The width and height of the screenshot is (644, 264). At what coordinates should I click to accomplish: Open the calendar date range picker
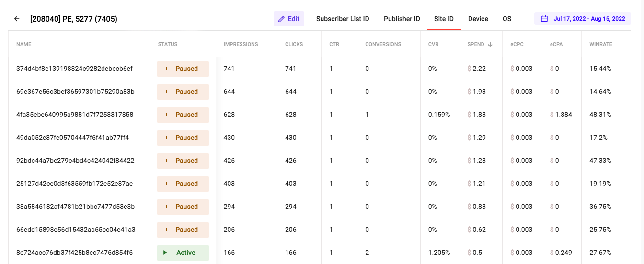tap(583, 19)
